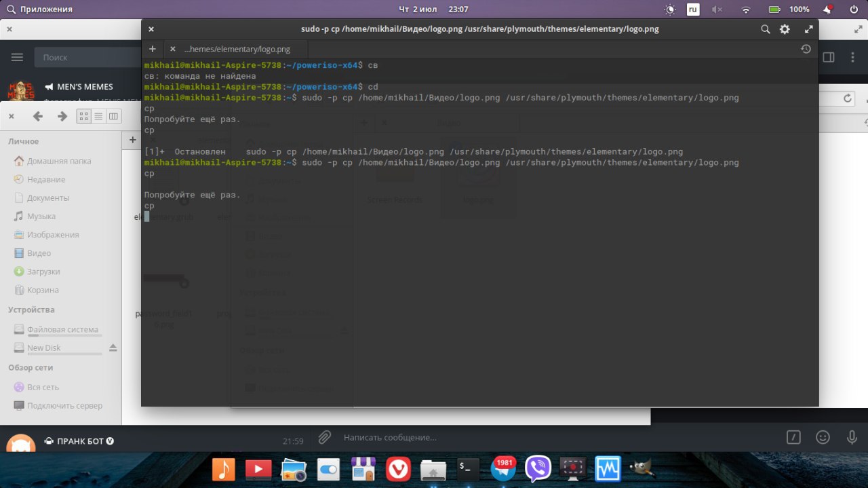The height and width of the screenshot is (488, 868).
Task: Open ПРАНК БОТ chat
Action: click(155, 441)
